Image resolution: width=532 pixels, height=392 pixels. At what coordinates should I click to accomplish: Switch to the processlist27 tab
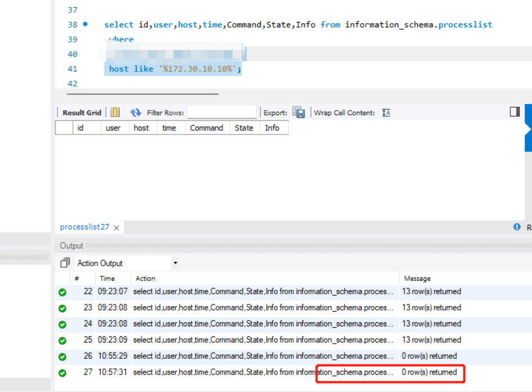[x=84, y=227]
